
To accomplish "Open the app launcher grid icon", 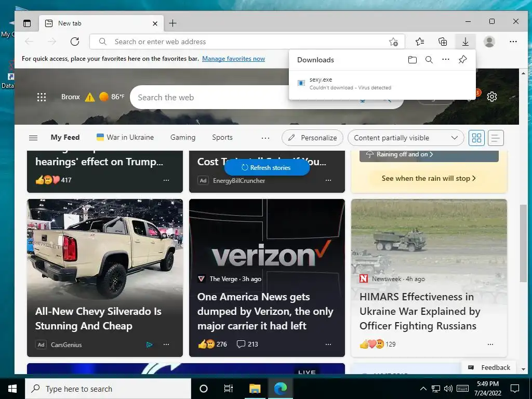I will point(42,97).
